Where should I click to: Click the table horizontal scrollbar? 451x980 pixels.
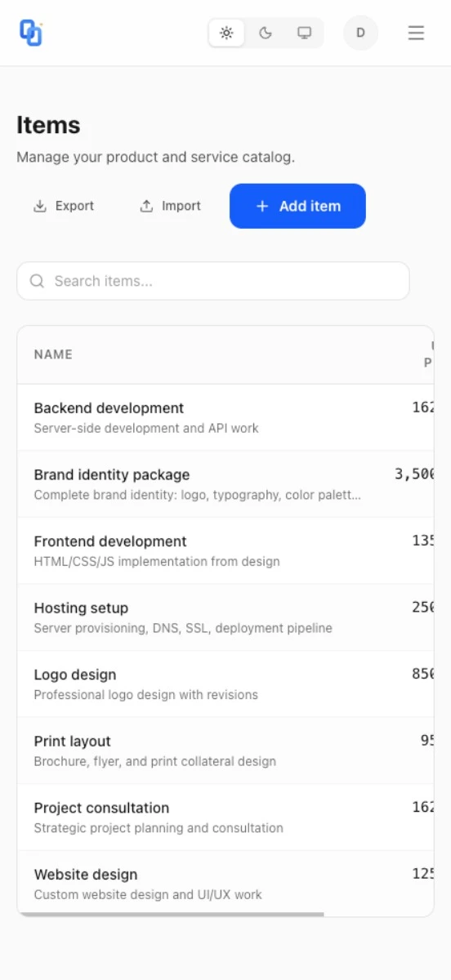tap(171, 914)
